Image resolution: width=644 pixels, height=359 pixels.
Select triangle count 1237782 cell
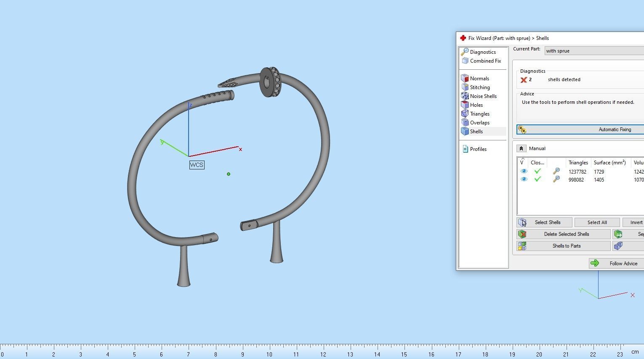click(577, 172)
